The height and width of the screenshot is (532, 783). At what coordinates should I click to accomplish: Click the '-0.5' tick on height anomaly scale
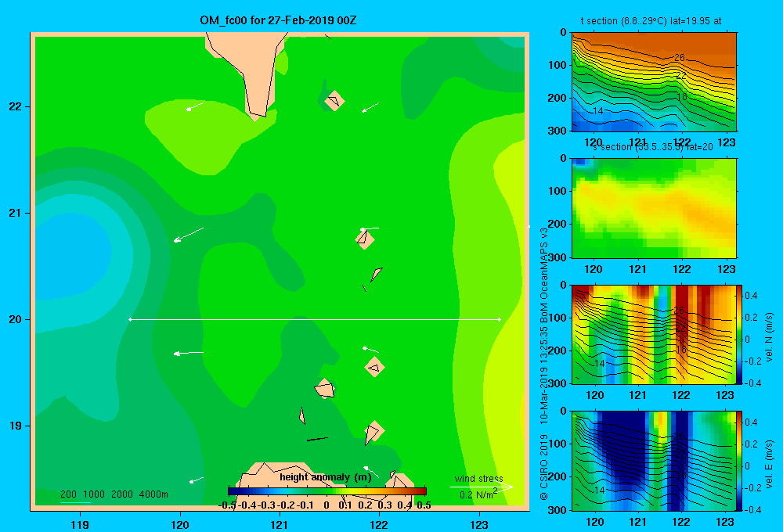tap(228, 505)
